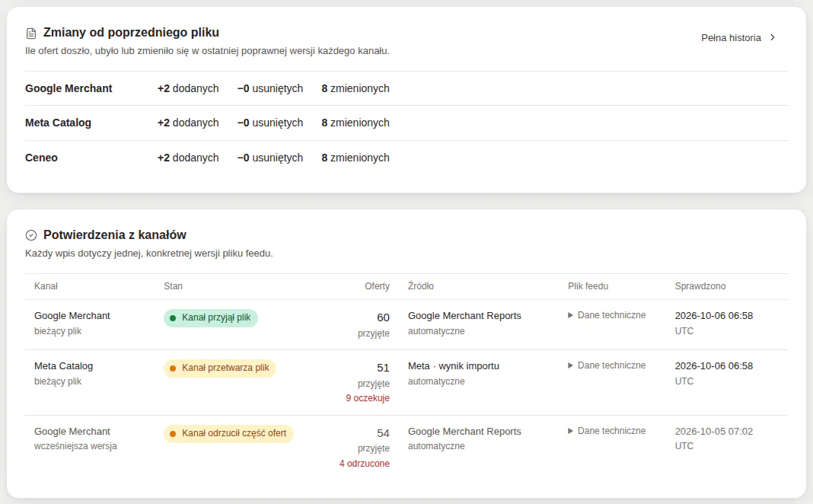Expand Dane techniczne in the Meta Catalog row
The height and width of the screenshot is (504, 813).
607,365
